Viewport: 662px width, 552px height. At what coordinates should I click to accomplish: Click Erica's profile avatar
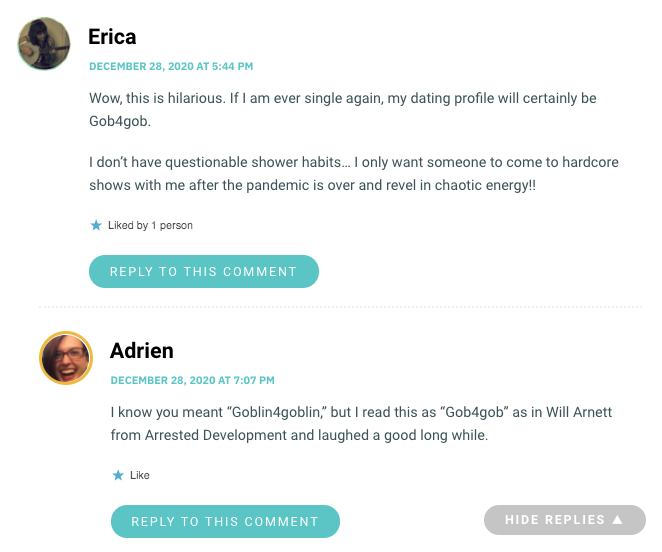point(44,44)
